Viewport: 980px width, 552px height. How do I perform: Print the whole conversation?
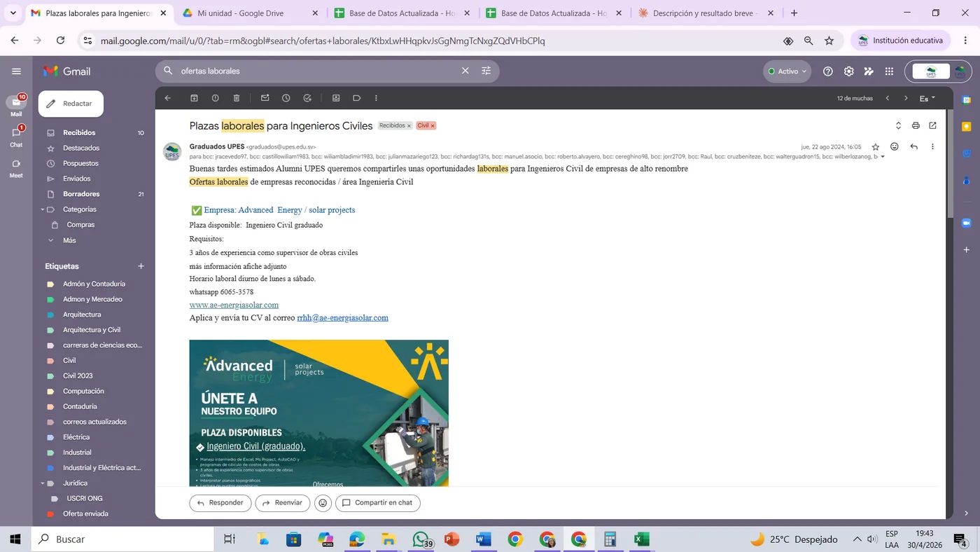(x=916, y=125)
